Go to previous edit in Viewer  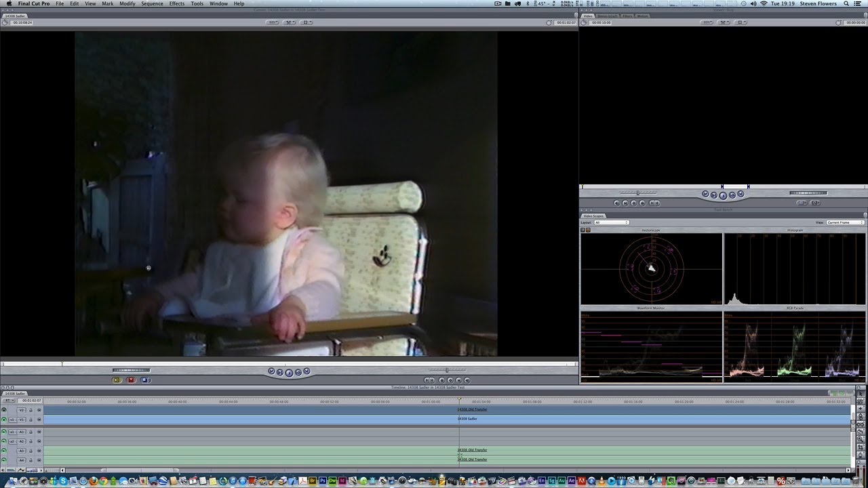706,194
